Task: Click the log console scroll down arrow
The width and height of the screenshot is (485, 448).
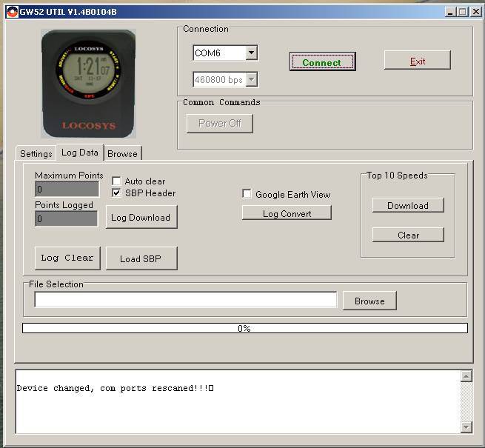Action: (x=466, y=427)
